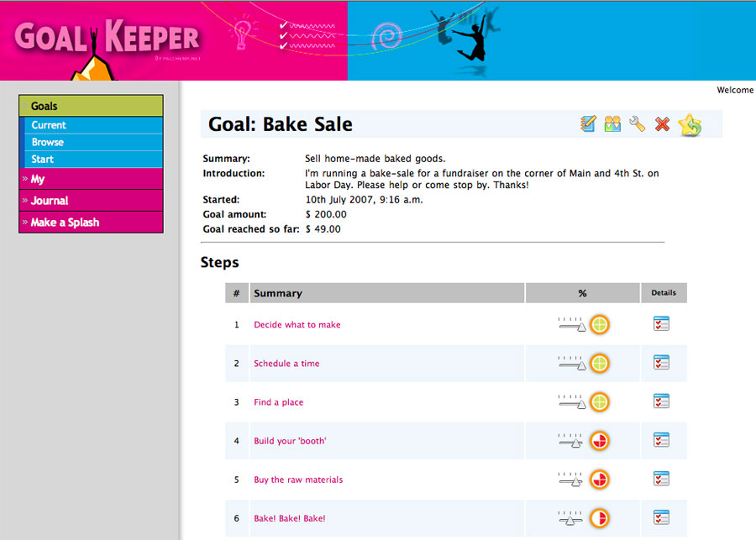Viewport: 756px width, 540px height.
Task: Click the pie progress icon for step 6
Action: 599,518
